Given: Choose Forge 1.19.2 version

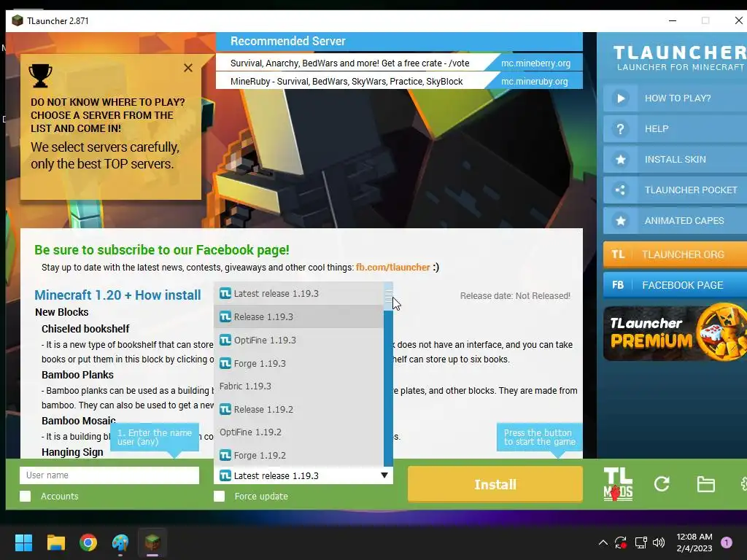Looking at the screenshot, I should tap(298, 455).
